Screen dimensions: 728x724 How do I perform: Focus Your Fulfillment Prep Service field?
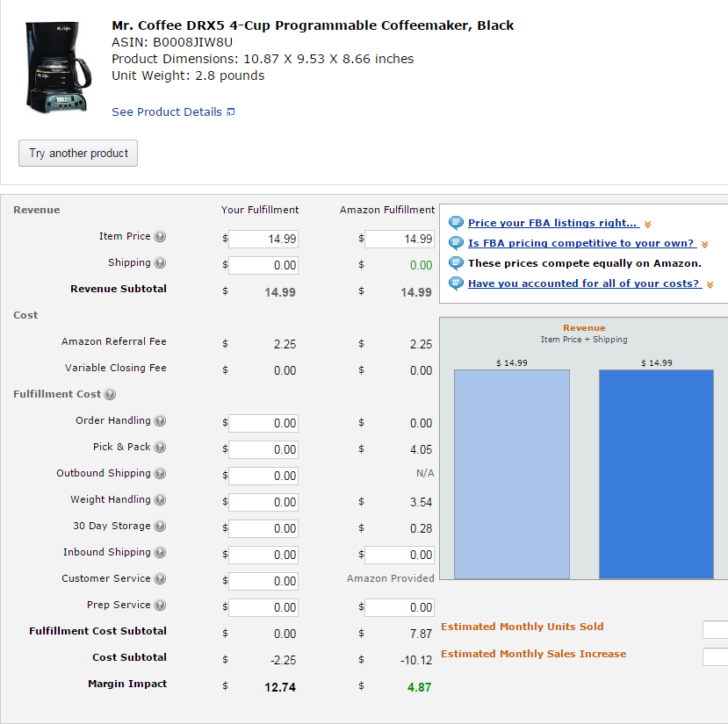click(x=263, y=607)
